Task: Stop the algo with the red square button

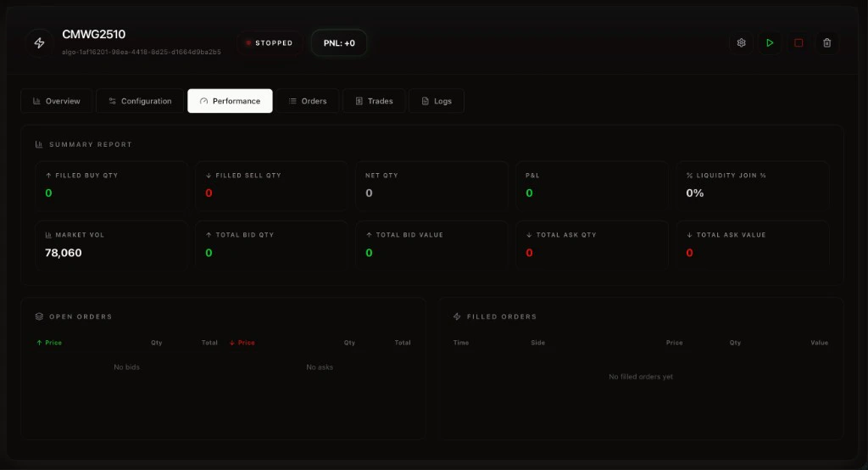Action: click(x=798, y=42)
